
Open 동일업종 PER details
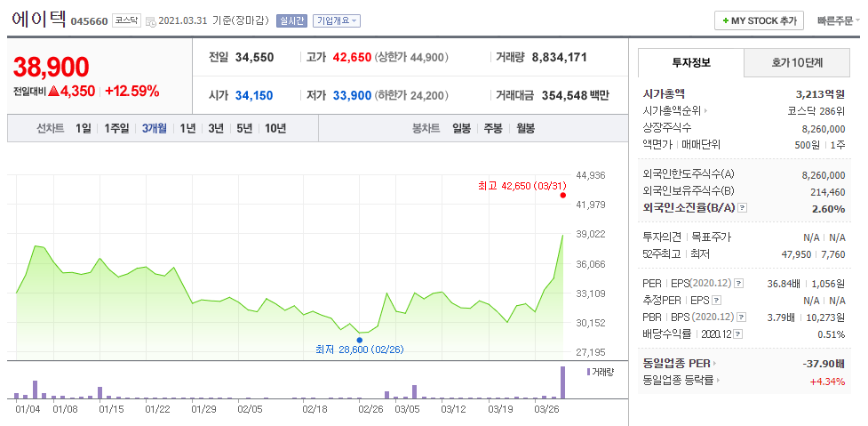680,364
